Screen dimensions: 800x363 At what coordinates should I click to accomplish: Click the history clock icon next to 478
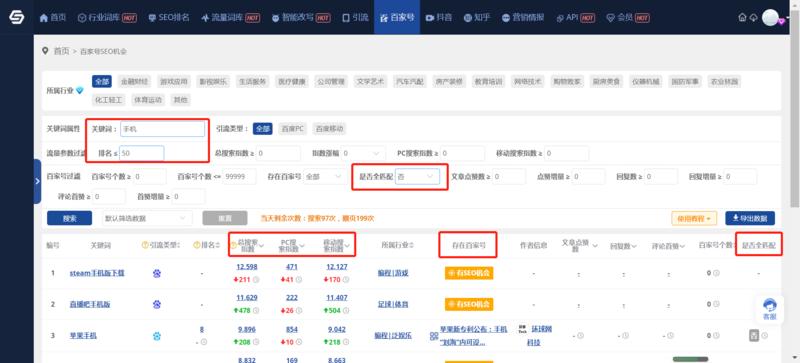click(256, 311)
